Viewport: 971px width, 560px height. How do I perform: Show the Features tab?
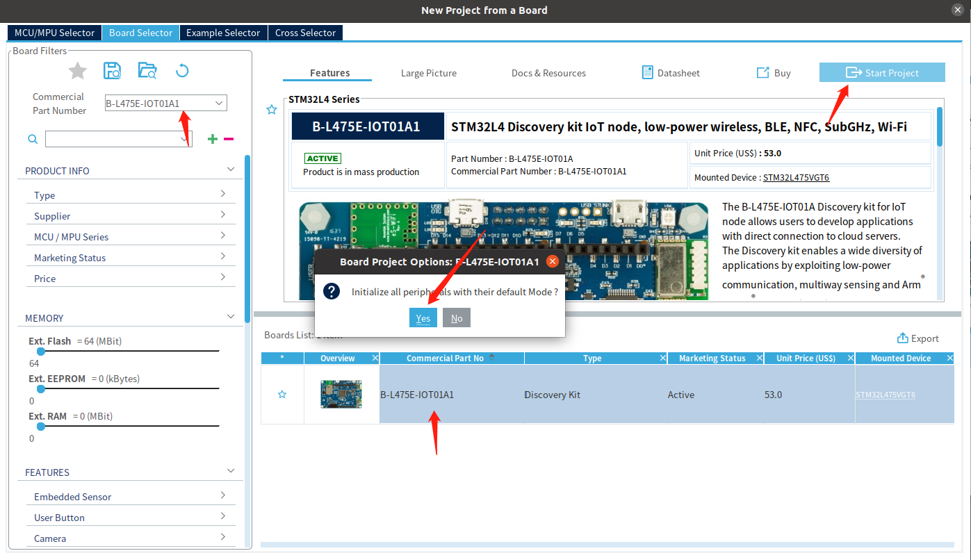pyautogui.click(x=330, y=73)
